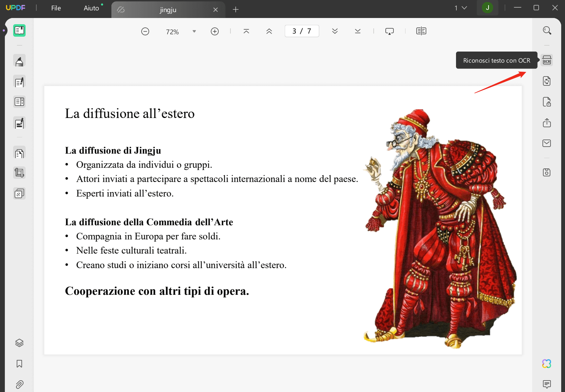Add a new tab

click(236, 10)
